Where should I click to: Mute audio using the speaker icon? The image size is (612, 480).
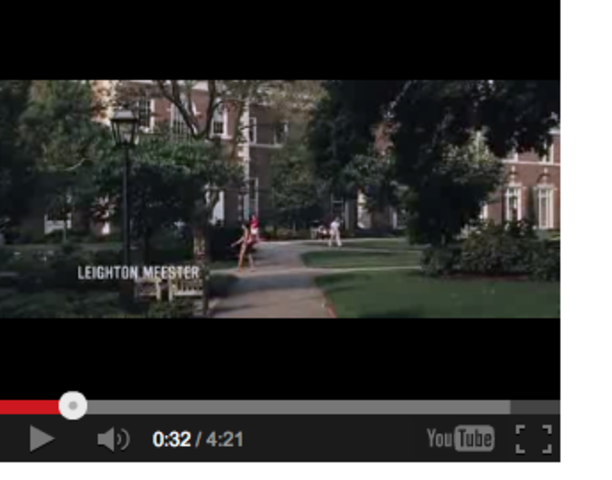click(x=114, y=439)
